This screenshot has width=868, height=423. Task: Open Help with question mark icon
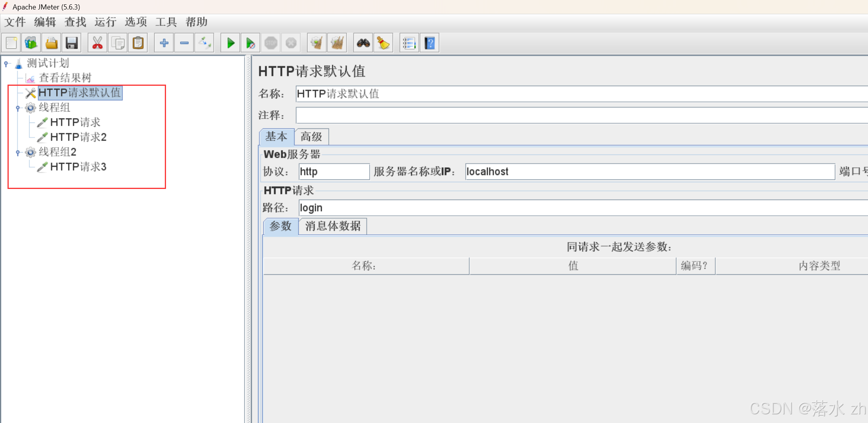[430, 43]
